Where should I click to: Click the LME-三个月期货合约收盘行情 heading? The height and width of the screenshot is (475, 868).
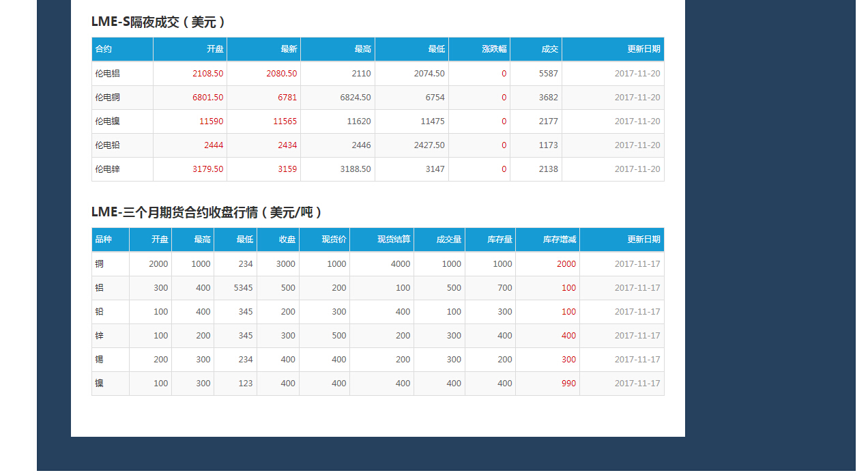[207, 212]
